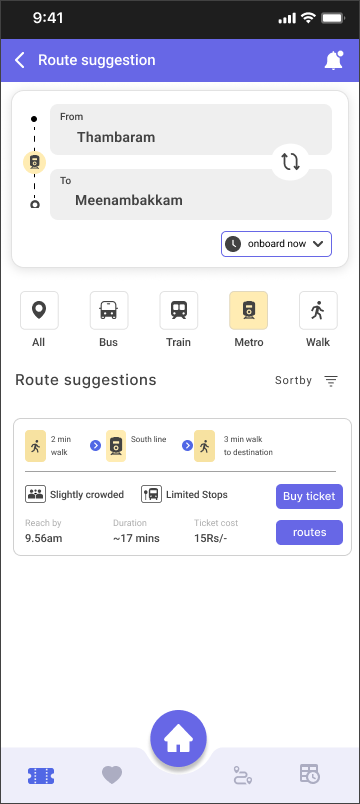360x804 pixels.
Task: Tap the South line metro step icon
Action: coord(116,446)
